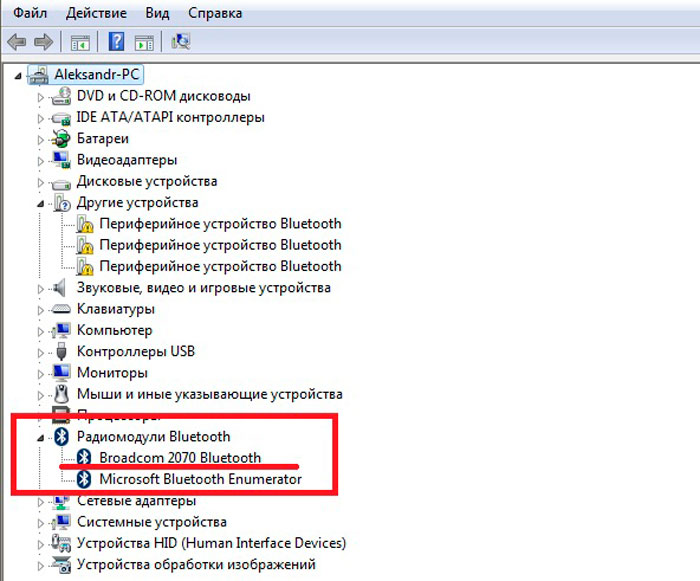Expand IDE ATA/ATAPI контроллеры
This screenshot has width=700, height=581.
(41, 118)
